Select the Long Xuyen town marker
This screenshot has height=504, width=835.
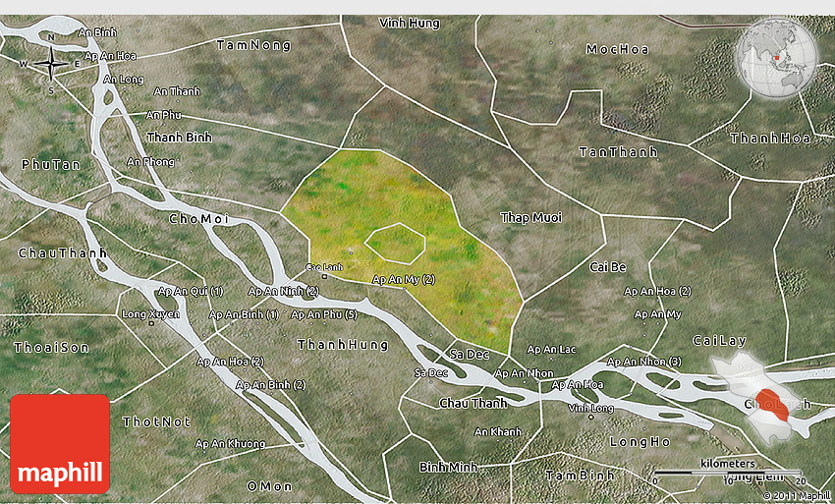(x=150, y=323)
